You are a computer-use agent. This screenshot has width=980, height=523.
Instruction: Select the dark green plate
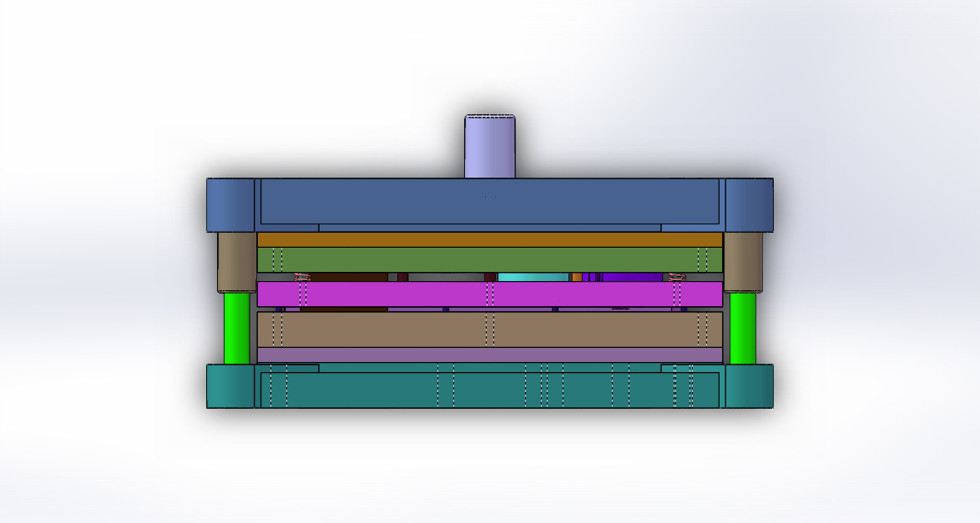(489, 260)
